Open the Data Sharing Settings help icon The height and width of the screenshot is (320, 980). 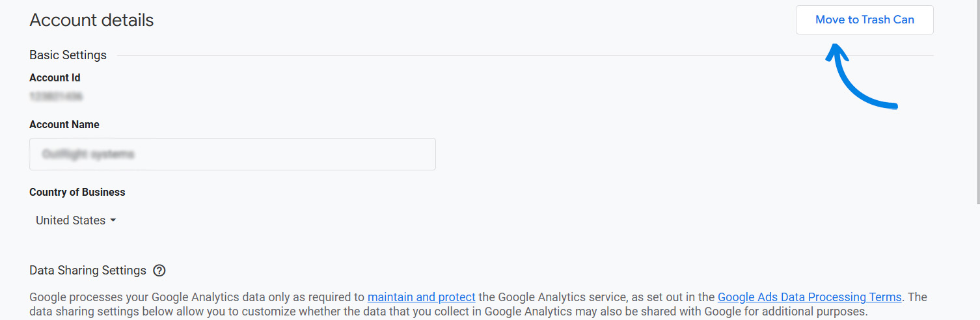click(159, 271)
